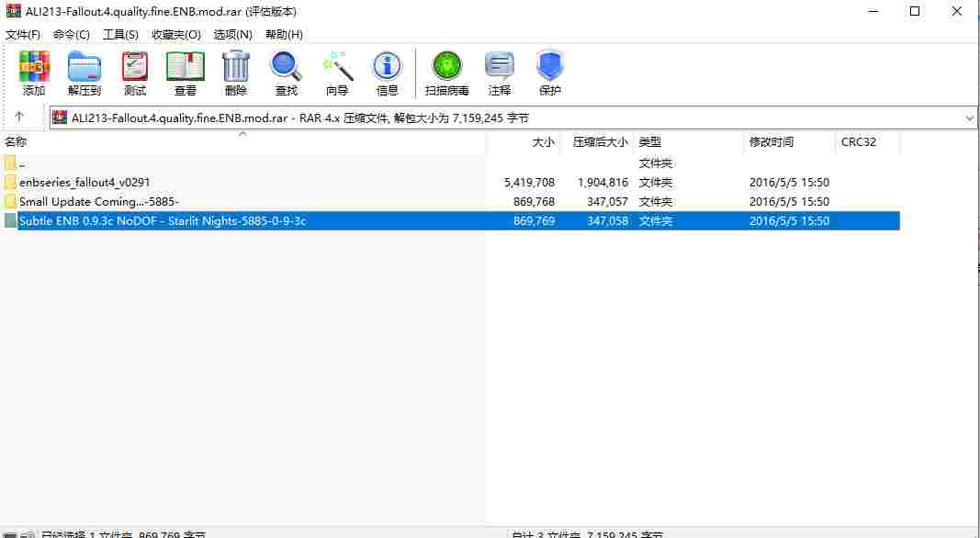
Task: Click type 文件夹 of enbseries row
Action: 656,183
